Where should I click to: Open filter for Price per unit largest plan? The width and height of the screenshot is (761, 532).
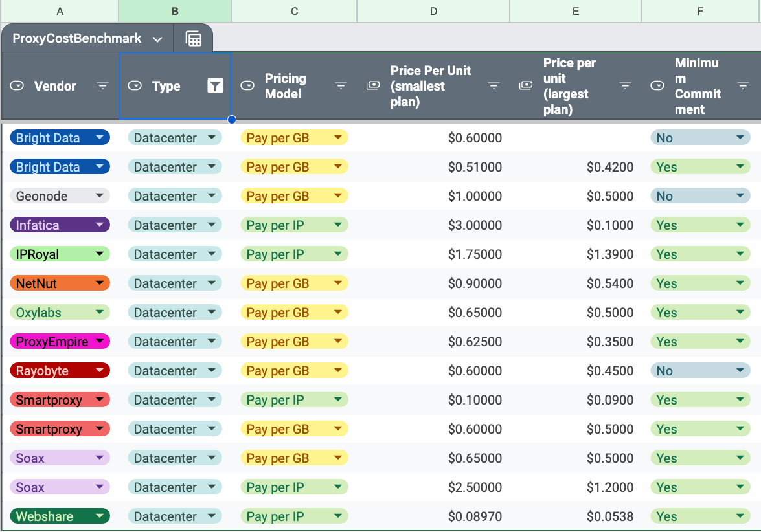coord(625,86)
